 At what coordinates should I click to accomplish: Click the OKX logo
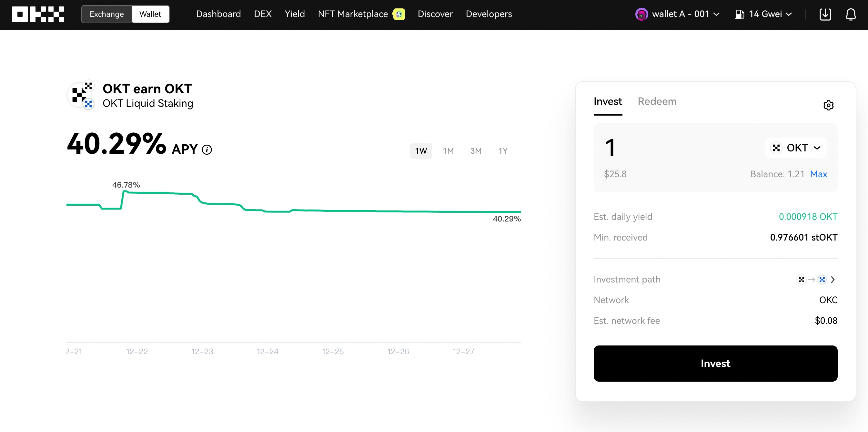coord(38,14)
